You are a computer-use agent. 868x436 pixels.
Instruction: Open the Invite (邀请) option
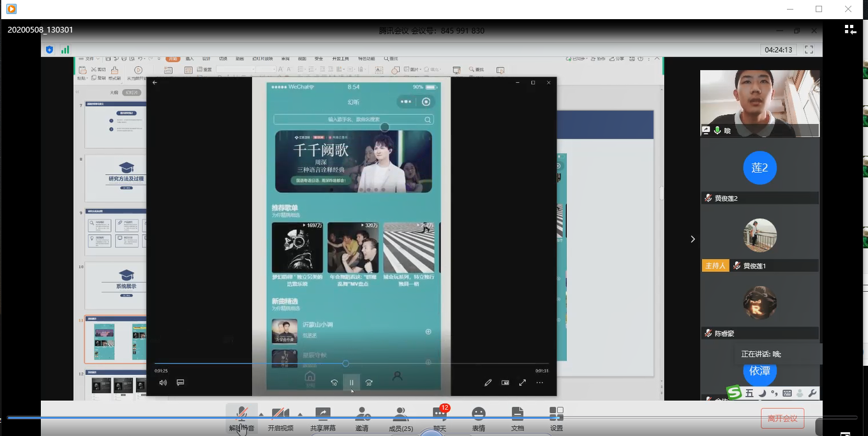tap(362, 418)
